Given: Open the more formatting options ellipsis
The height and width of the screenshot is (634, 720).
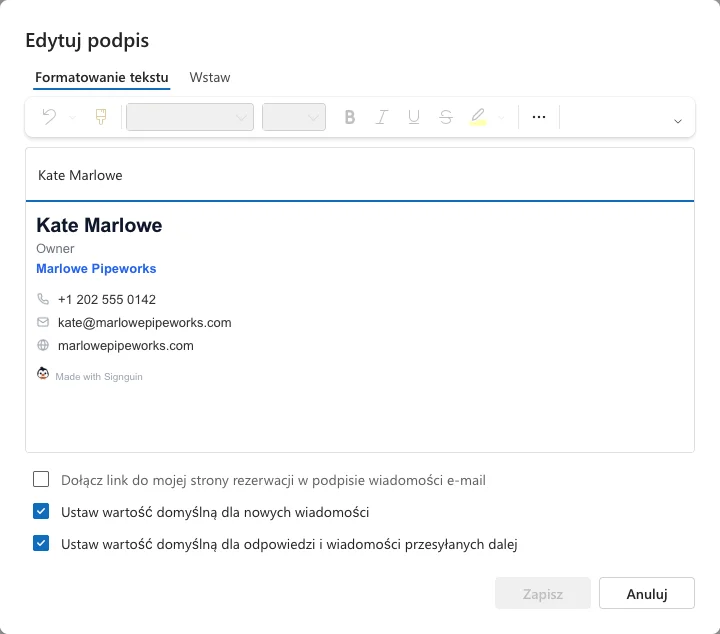Looking at the screenshot, I should tap(539, 117).
